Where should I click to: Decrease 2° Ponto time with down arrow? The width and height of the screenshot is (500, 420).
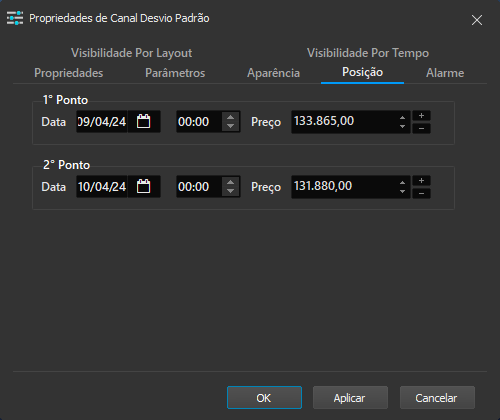(x=230, y=191)
